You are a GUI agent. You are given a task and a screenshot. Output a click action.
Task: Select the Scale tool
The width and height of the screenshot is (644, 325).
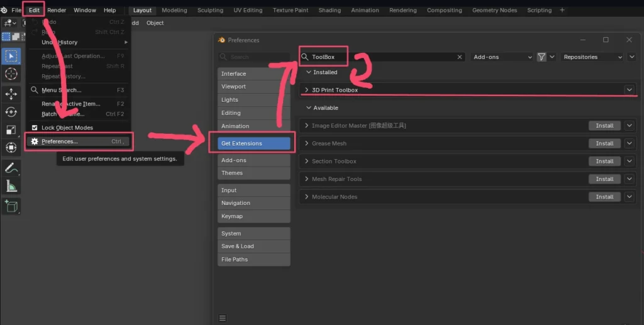11,129
